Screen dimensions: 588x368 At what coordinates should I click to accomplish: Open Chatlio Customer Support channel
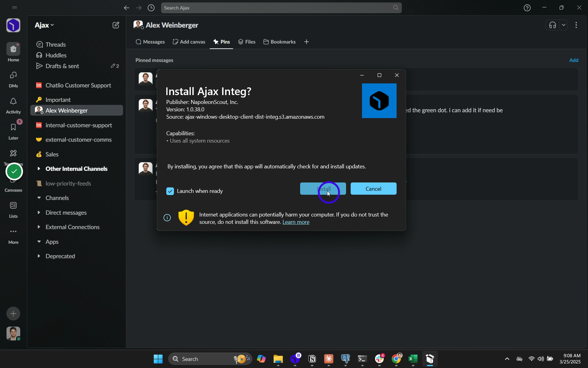pos(77,85)
